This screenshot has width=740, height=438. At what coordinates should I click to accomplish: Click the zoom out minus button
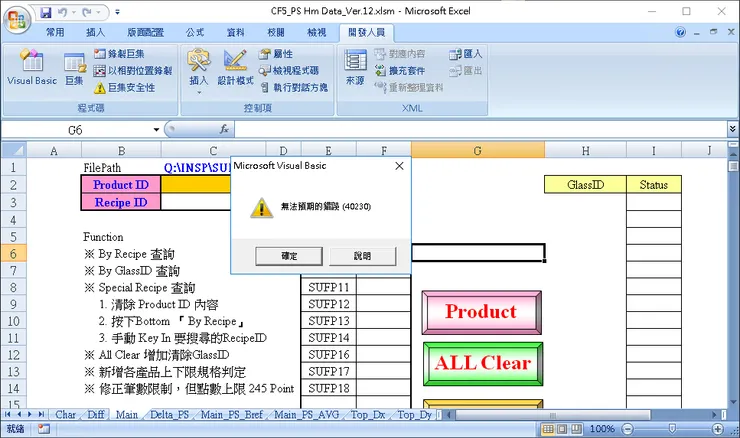(x=627, y=429)
